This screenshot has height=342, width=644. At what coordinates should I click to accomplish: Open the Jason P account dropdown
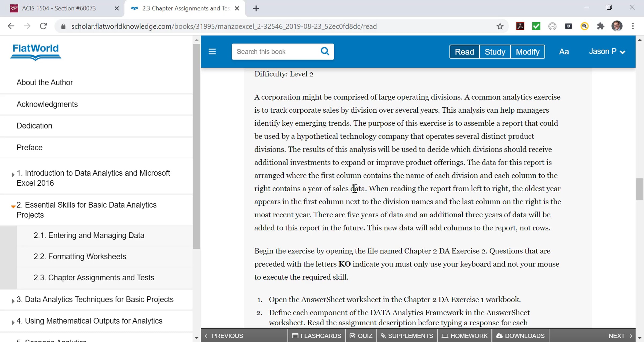click(607, 52)
